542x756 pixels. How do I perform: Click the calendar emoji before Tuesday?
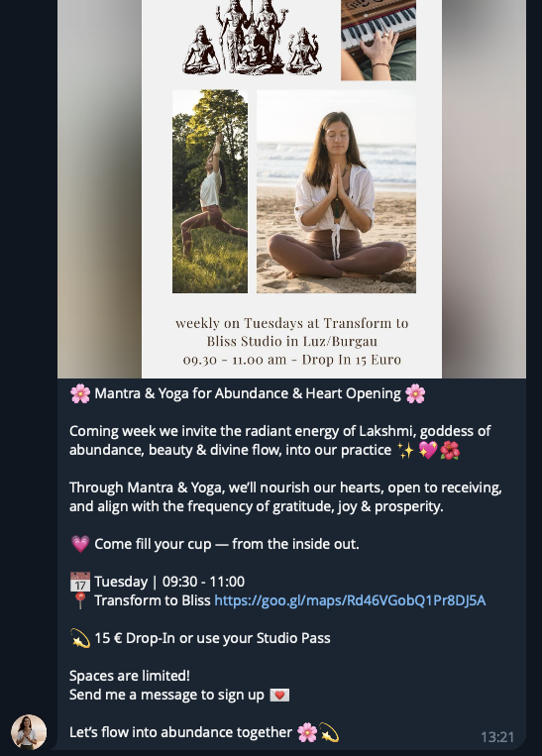[x=80, y=582]
